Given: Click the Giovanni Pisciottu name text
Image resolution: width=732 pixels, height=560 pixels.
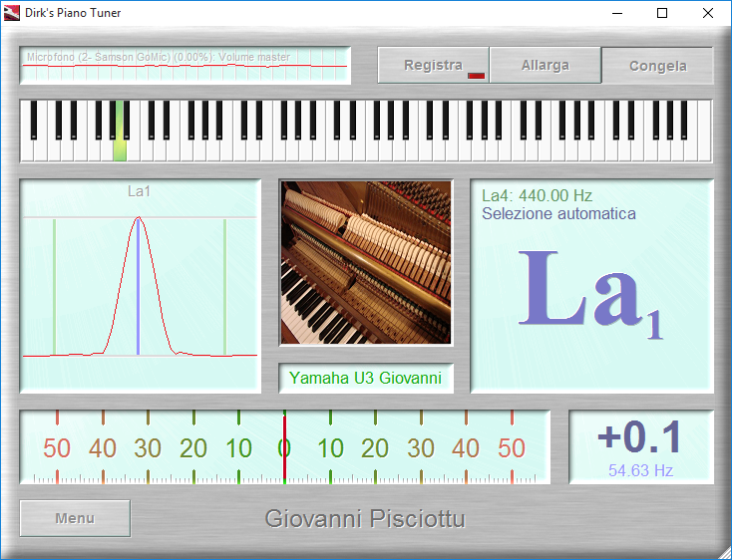Looking at the screenshot, I should point(366,519).
